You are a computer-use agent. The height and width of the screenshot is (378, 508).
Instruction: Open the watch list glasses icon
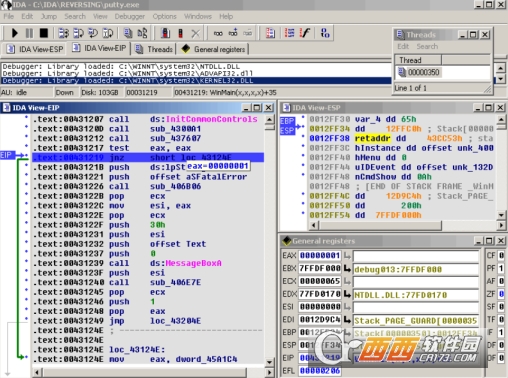pyautogui.click(x=218, y=33)
